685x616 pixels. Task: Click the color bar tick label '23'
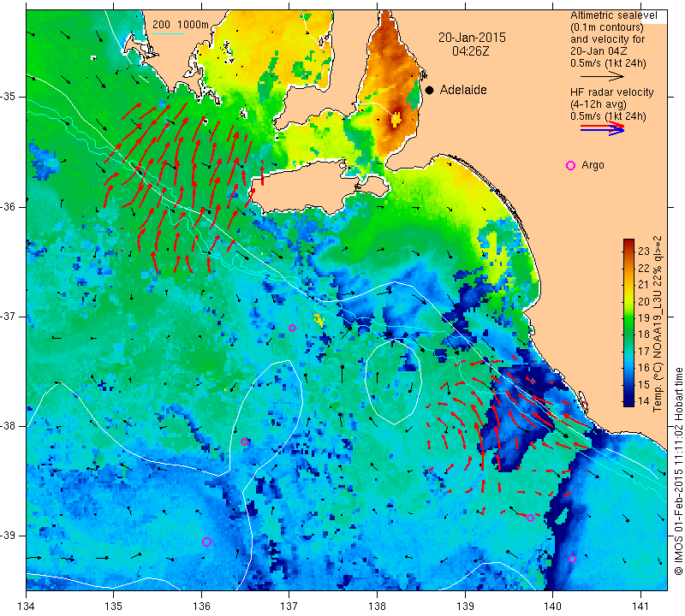click(644, 252)
